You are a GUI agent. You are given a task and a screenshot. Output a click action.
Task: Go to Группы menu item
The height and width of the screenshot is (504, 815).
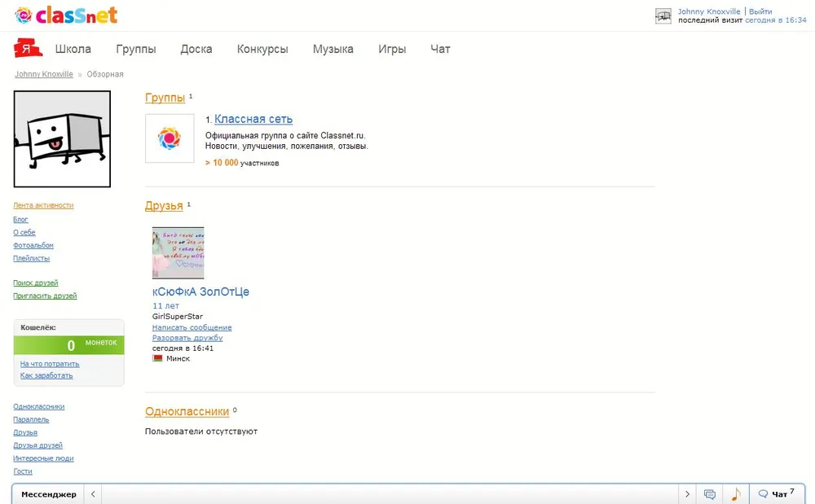click(135, 49)
